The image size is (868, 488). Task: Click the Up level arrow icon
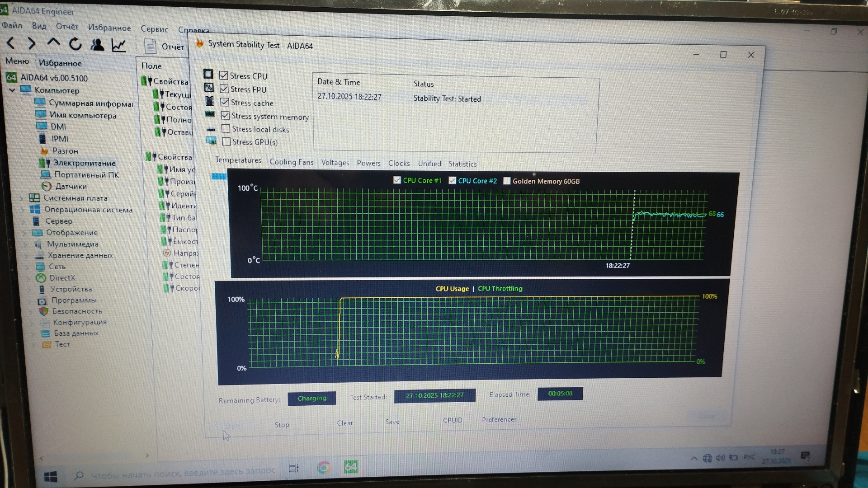(x=53, y=43)
